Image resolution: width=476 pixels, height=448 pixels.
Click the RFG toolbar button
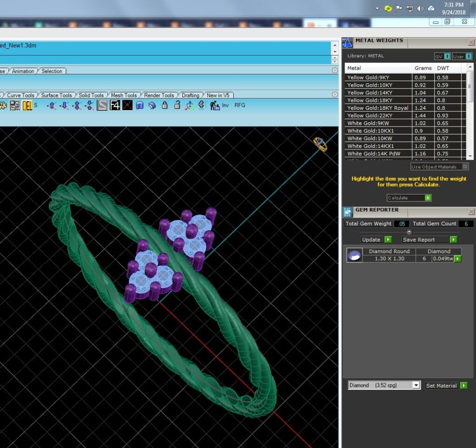pos(239,105)
